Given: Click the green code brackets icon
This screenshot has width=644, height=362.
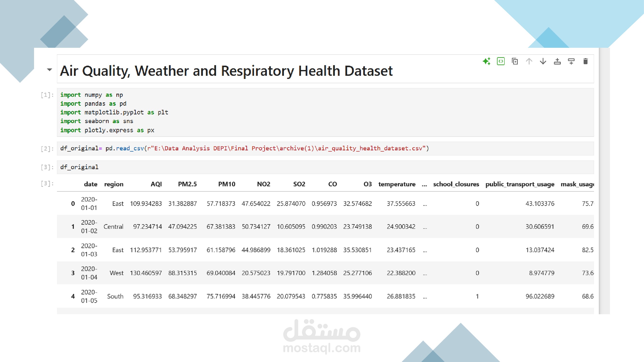Looking at the screenshot, I should (501, 61).
